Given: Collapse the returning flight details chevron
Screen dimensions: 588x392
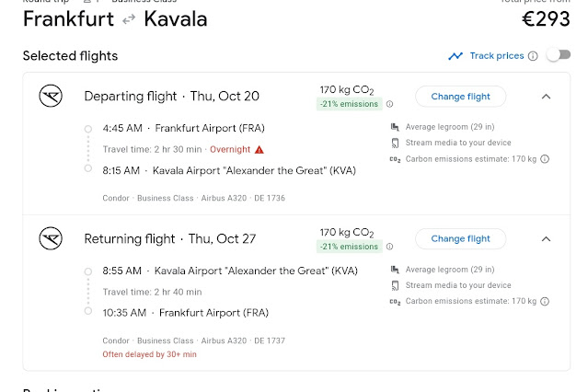Looking at the screenshot, I should coord(546,239).
